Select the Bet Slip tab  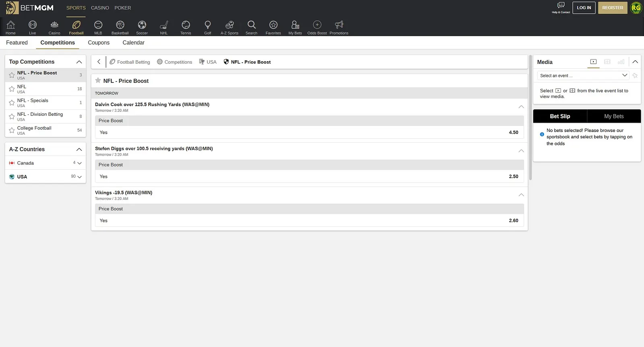[560, 116]
